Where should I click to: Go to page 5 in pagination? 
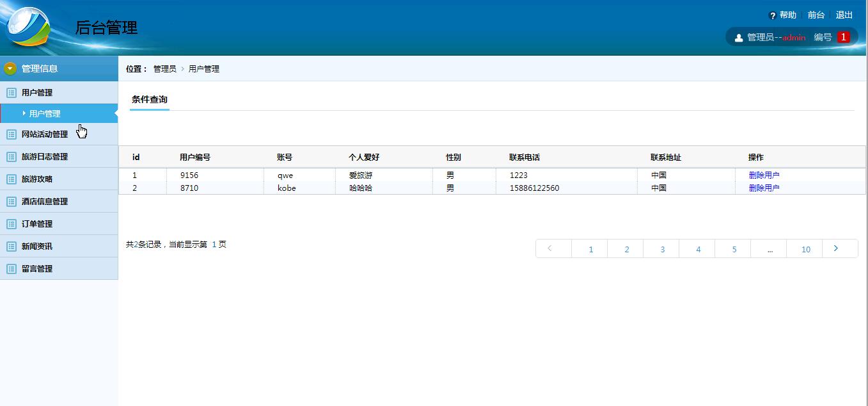coord(734,249)
